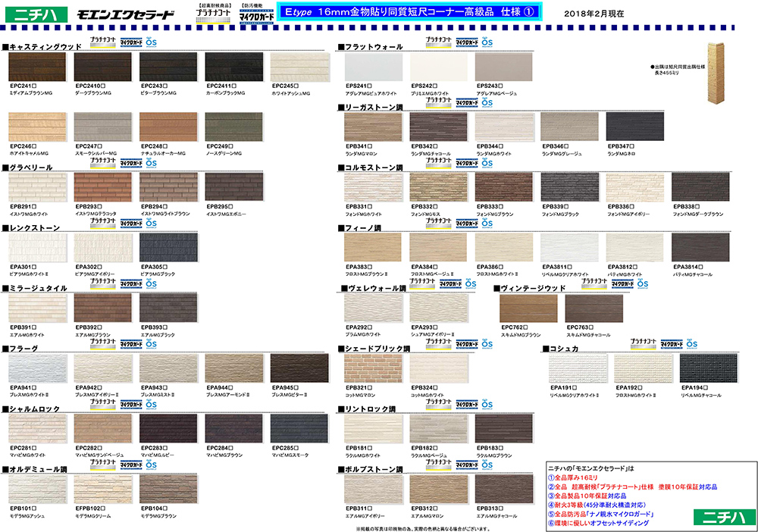Pick the EPA941 white swatch
The width and height of the screenshot is (758, 532).
[37, 368]
